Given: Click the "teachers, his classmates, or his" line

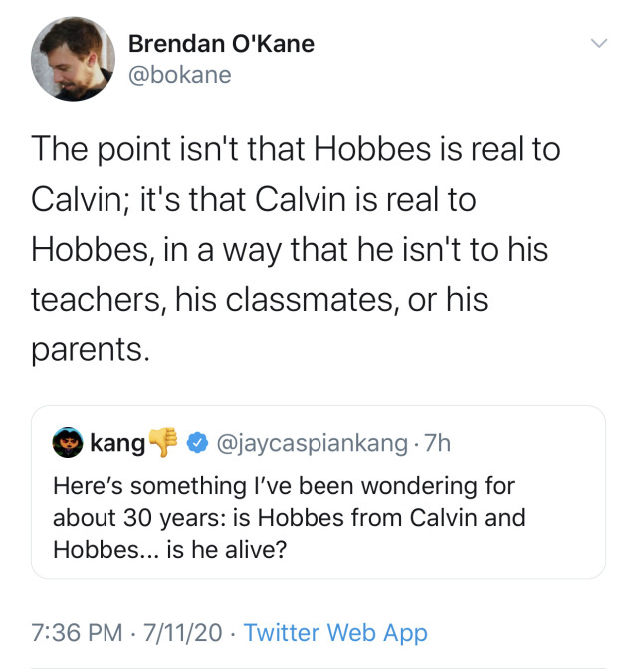Looking at the screenshot, I should tap(259, 300).
